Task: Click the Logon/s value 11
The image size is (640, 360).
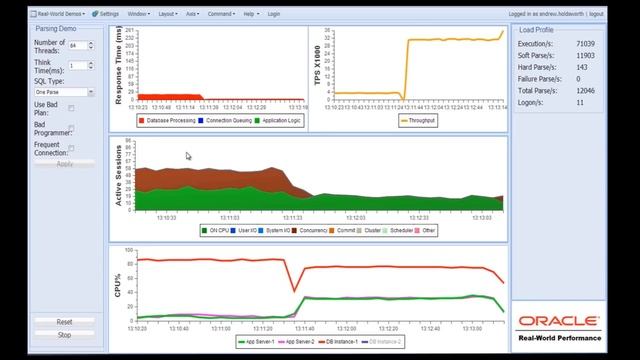Action: (x=580, y=102)
